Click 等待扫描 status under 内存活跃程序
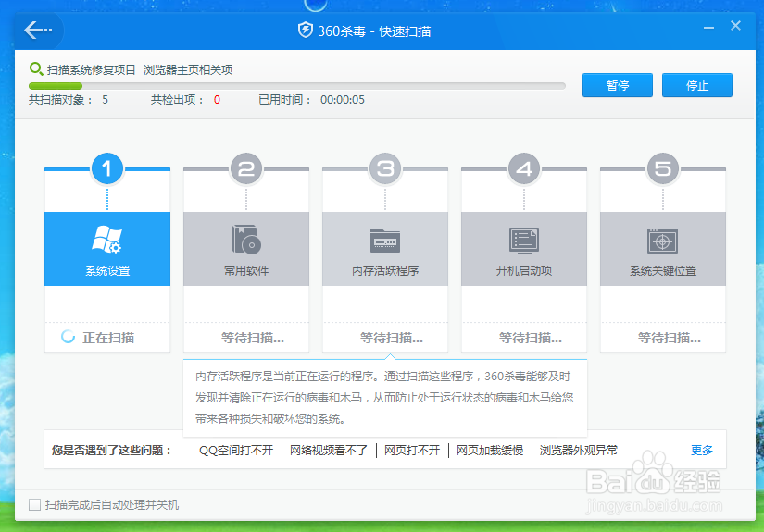Image resolution: width=764 pixels, height=532 pixels. coord(391,338)
